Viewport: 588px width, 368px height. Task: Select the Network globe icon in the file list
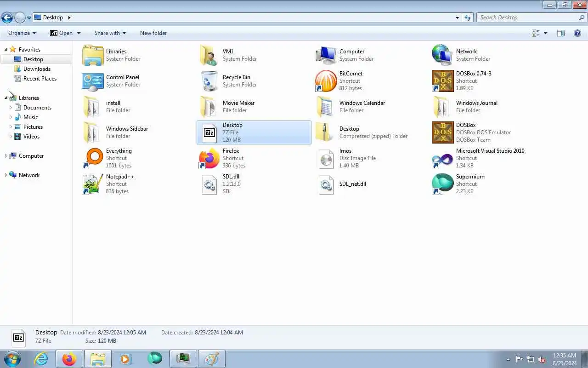click(442, 55)
